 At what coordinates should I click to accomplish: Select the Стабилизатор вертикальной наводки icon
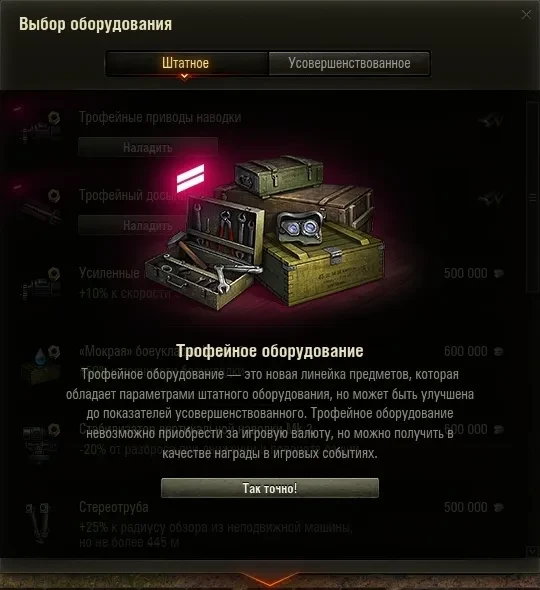tap(40, 444)
